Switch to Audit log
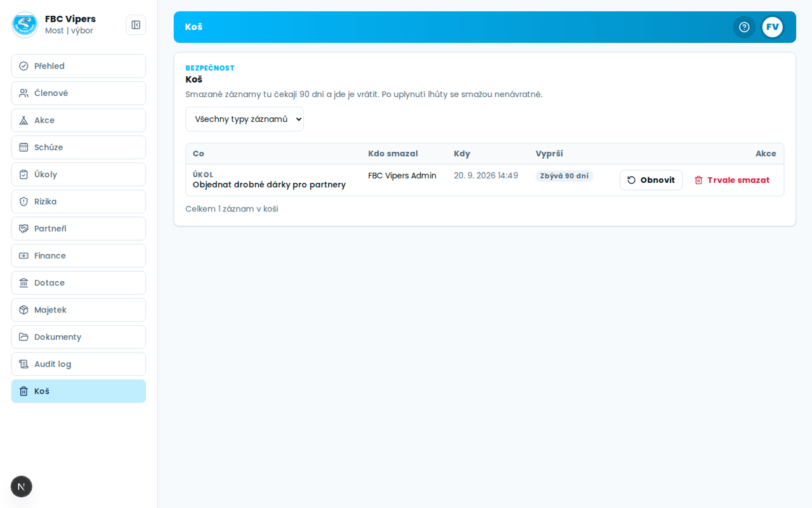This screenshot has height=508, width=812. pyautogui.click(x=79, y=364)
